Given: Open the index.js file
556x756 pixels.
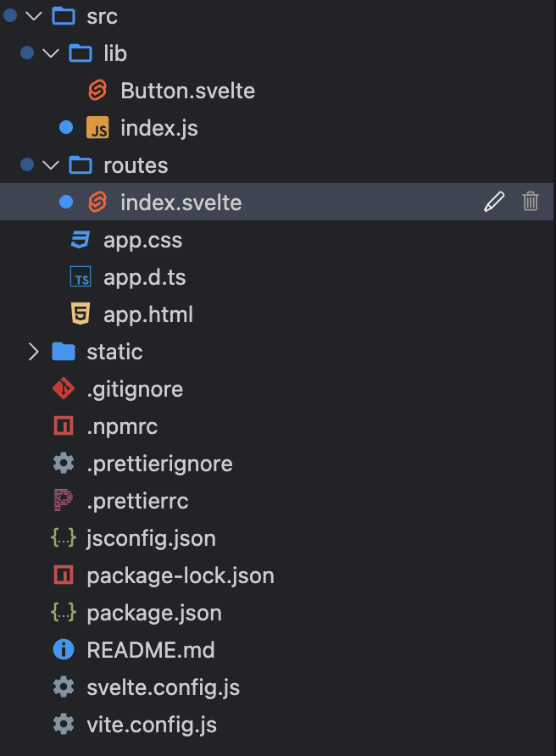Looking at the screenshot, I should pyautogui.click(x=159, y=129).
